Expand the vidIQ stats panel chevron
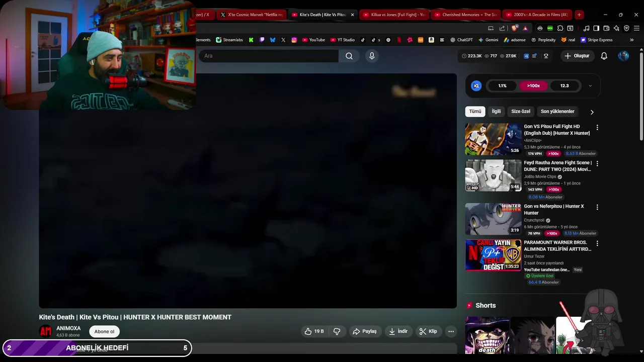The width and height of the screenshot is (644, 362). click(x=590, y=86)
